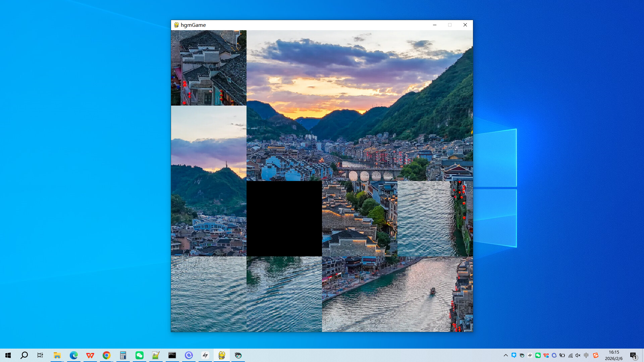This screenshot has width=644, height=362.
Task: Open Google Chrome from the taskbar
Action: pos(107,355)
